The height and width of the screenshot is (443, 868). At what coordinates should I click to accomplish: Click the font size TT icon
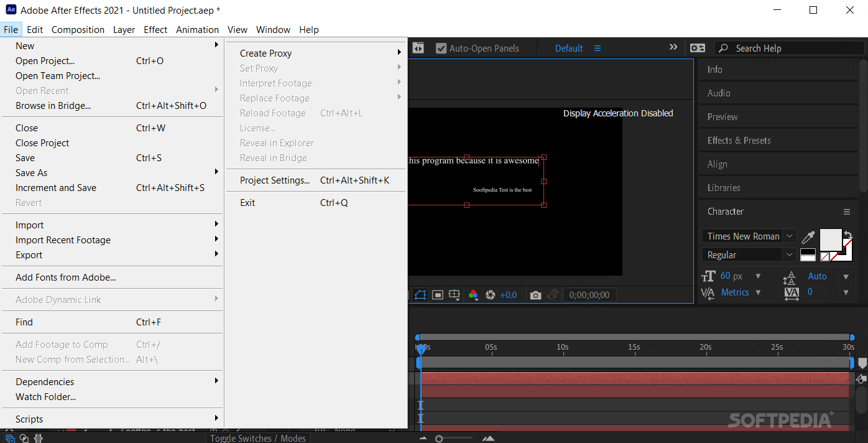tap(708, 276)
